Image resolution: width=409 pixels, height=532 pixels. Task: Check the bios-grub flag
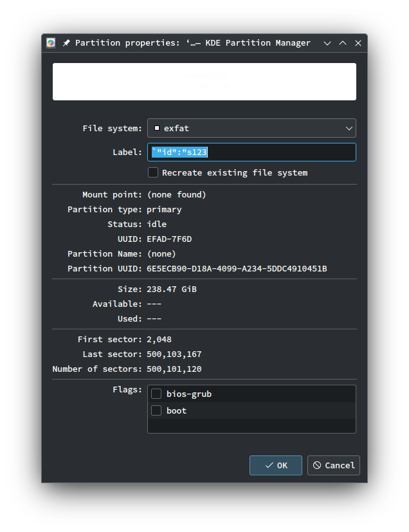[x=156, y=394]
